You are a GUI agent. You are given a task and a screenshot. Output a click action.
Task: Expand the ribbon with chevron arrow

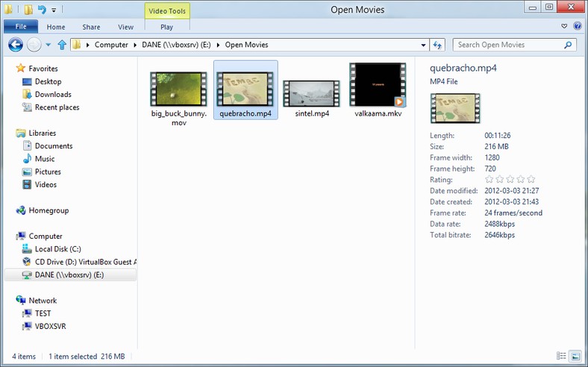[564, 26]
